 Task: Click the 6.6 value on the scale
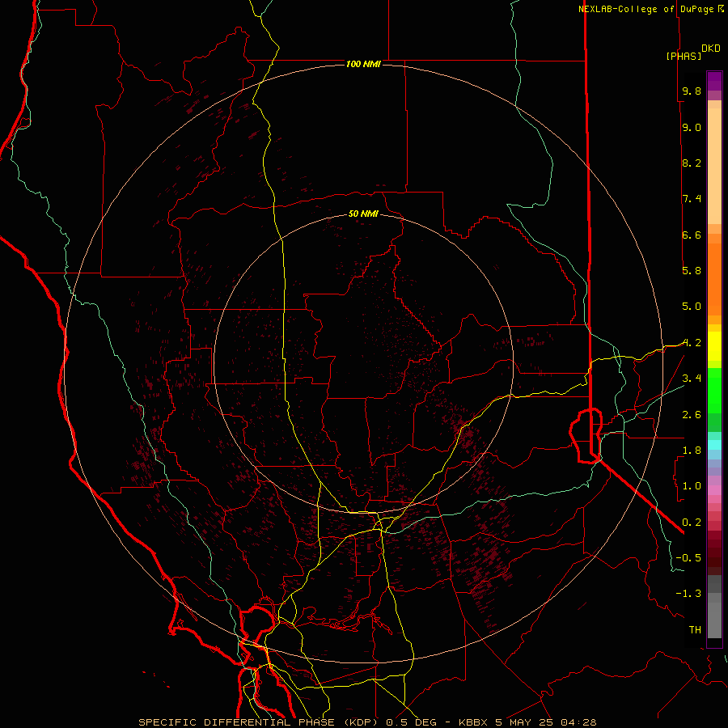tap(692, 235)
